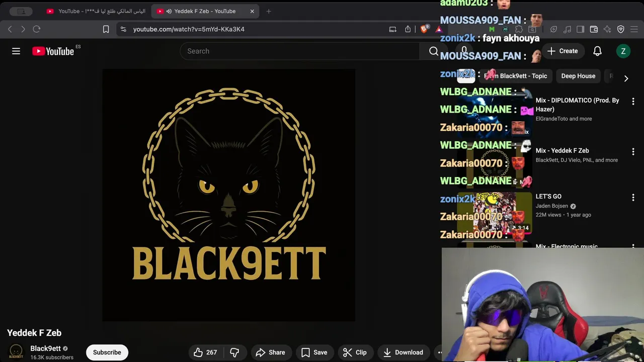Go back with the browser back arrow
Image resolution: width=644 pixels, height=362 pixels.
(10, 29)
